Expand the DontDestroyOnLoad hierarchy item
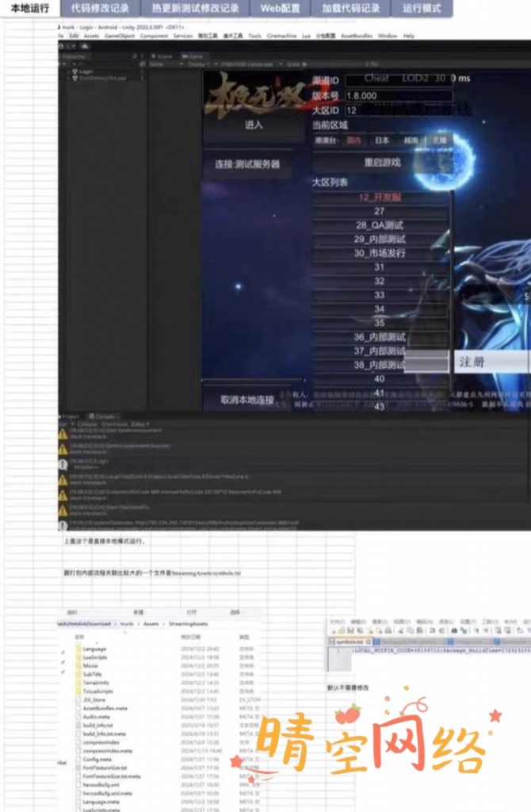Viewport: 531px width, 812px height. [x=74, y=79]
